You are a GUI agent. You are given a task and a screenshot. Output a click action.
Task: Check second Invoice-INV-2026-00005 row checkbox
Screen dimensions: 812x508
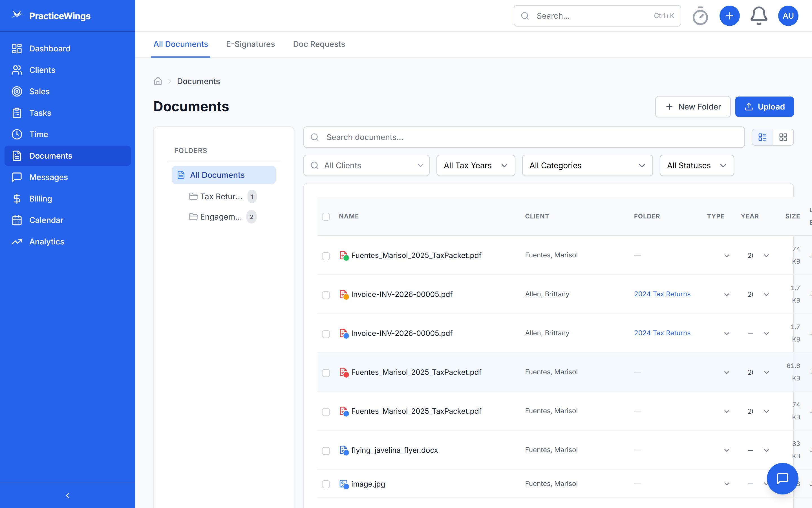point(326,334)
